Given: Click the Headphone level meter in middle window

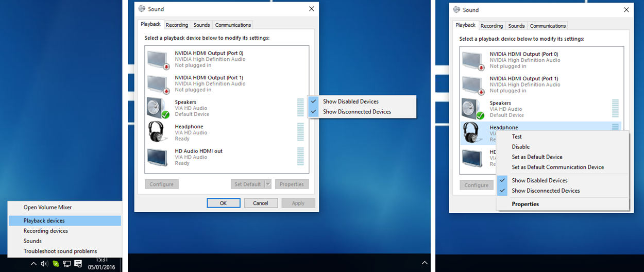Looking at the screenshot, I should tap(300, 132).
